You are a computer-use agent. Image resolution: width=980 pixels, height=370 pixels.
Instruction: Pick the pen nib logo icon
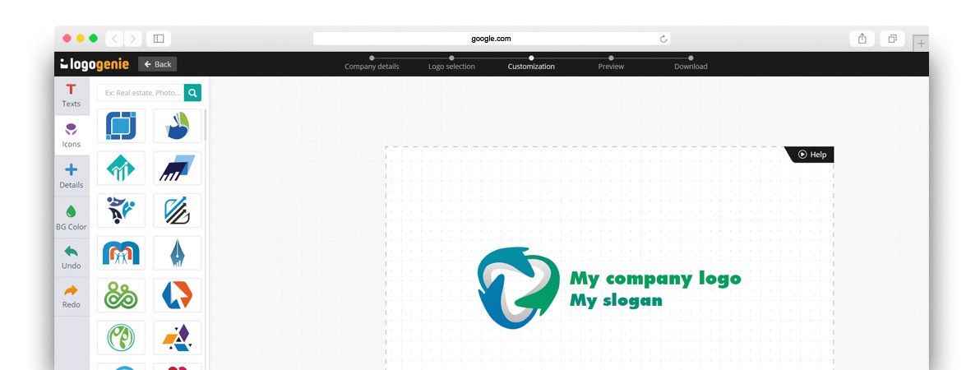point(178,252)
